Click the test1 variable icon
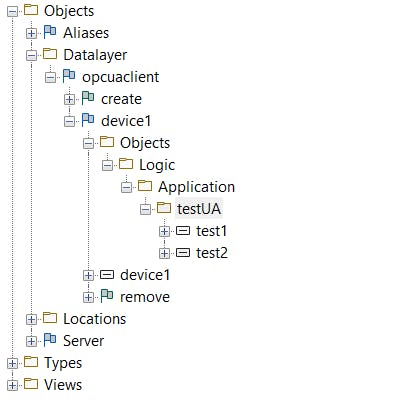Image resolution: width=420 pixels, height=410 pixels. [x=183, y=230]
